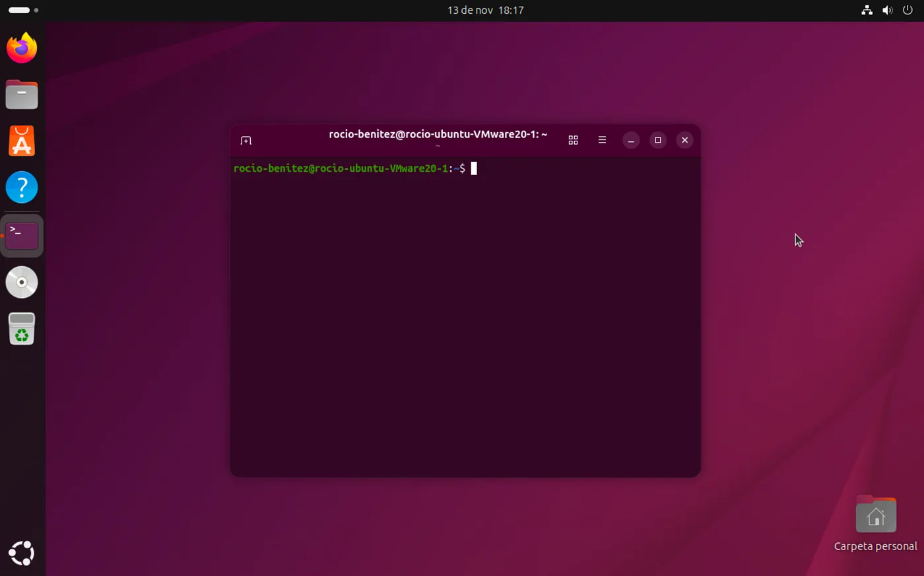
Task: Select the terminal title bar
Action: point(438,134)
